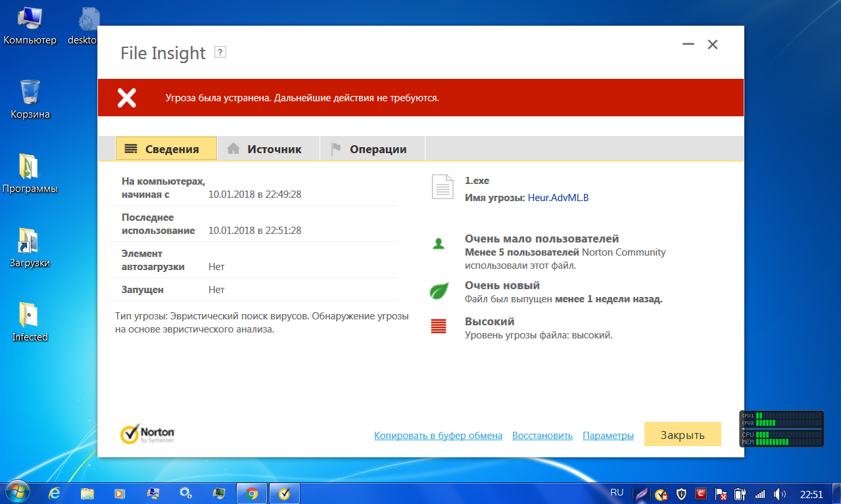Open Windows Explorer from the taskbar
Image resolution: width=841 pixels, height=504 pixels.
tap(87, 493)
